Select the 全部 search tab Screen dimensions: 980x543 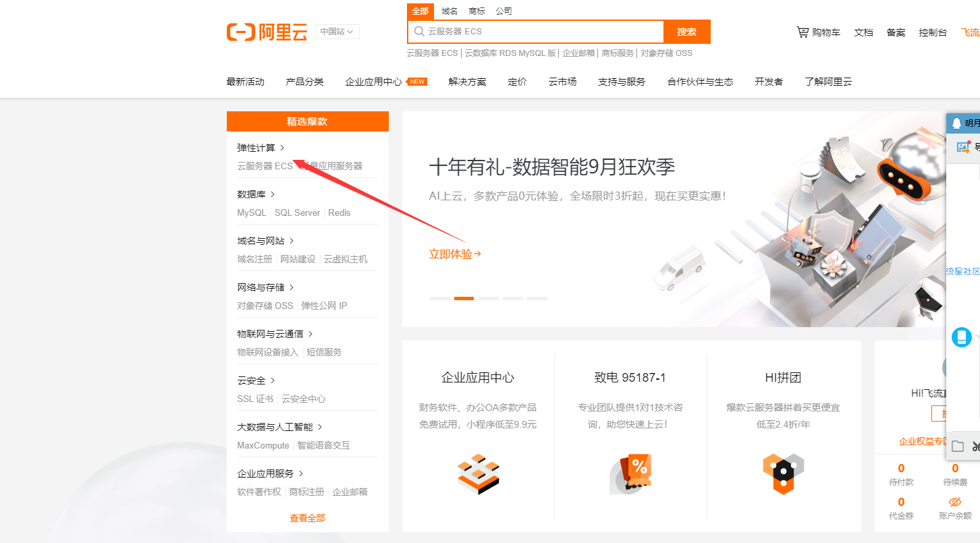[x=420, y=11]
